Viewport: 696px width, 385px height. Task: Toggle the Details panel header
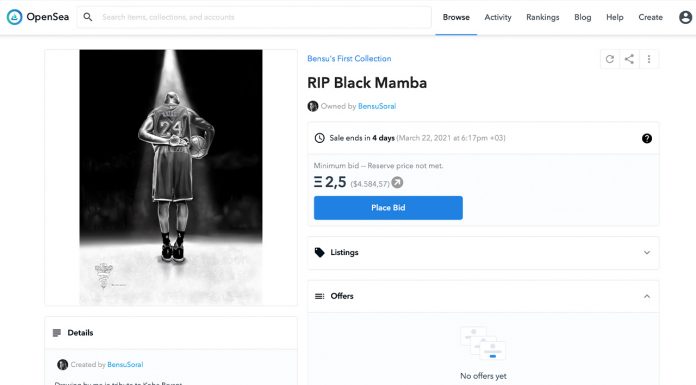[x=171, y=333]
